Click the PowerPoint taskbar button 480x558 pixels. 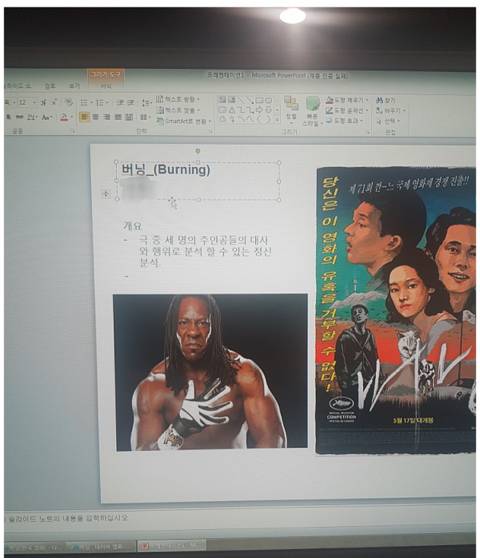point(172,546)
